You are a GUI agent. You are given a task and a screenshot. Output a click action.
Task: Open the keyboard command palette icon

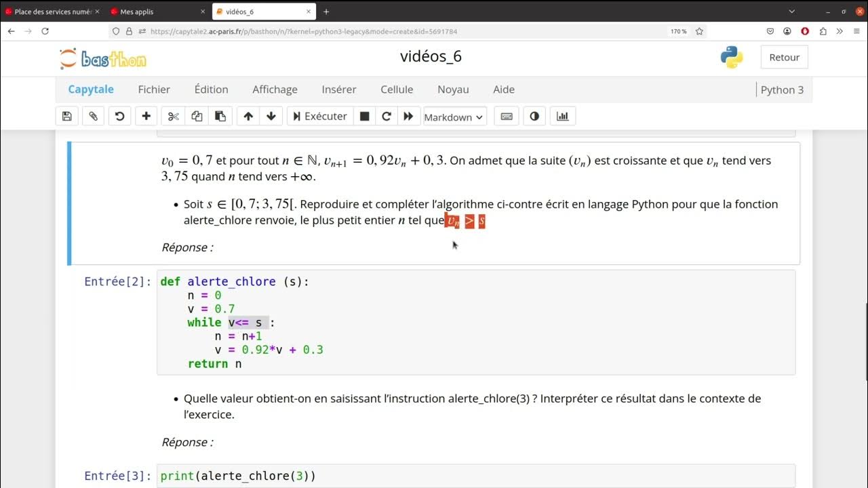507,117
